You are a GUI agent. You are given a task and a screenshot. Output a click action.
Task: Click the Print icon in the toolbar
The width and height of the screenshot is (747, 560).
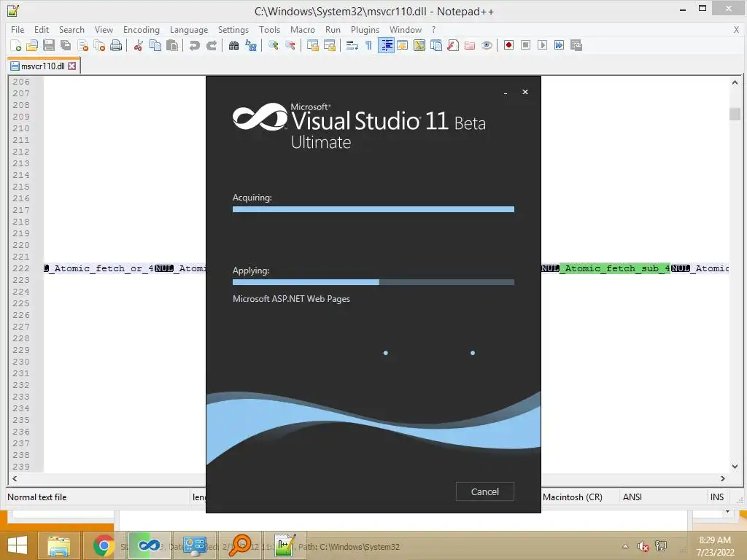point(116,45)
